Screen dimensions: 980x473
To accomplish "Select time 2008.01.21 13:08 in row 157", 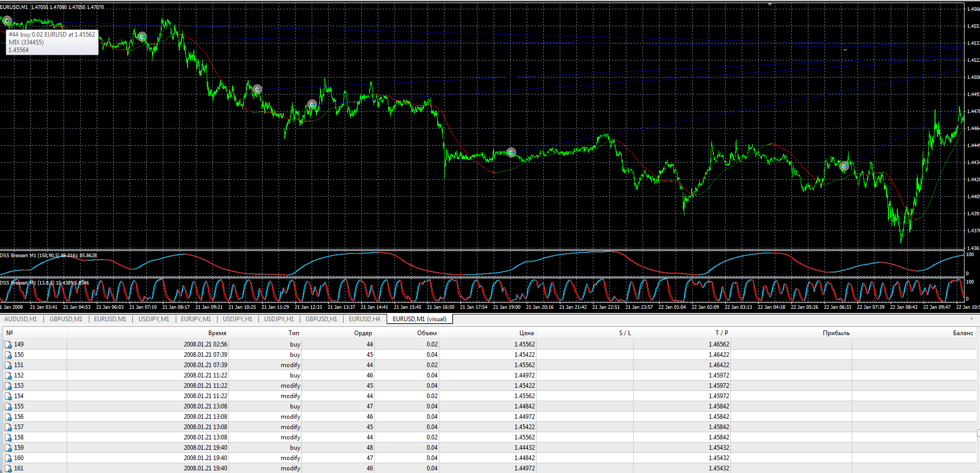I will pos(205,427).
